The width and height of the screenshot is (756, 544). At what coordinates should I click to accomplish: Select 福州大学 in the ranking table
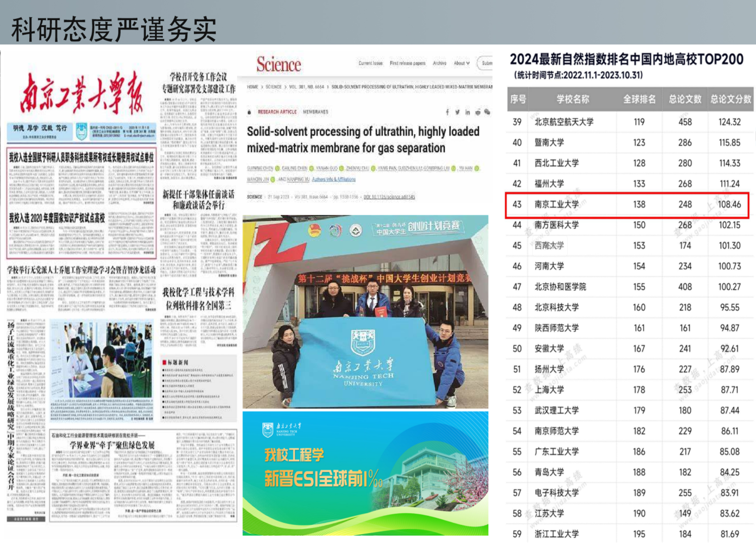click(x=549, y=184)
